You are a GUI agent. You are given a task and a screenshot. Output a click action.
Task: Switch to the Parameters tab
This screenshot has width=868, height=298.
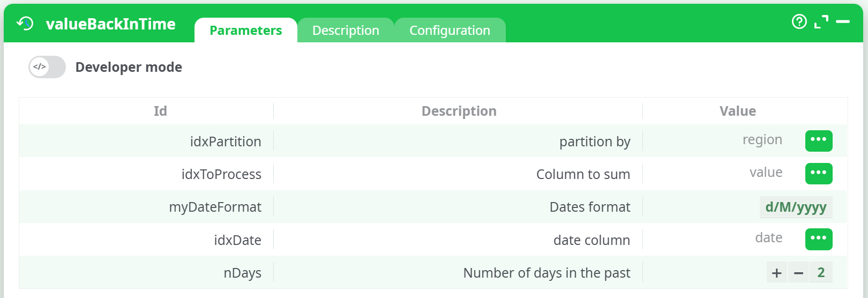(x=245, y=31)
